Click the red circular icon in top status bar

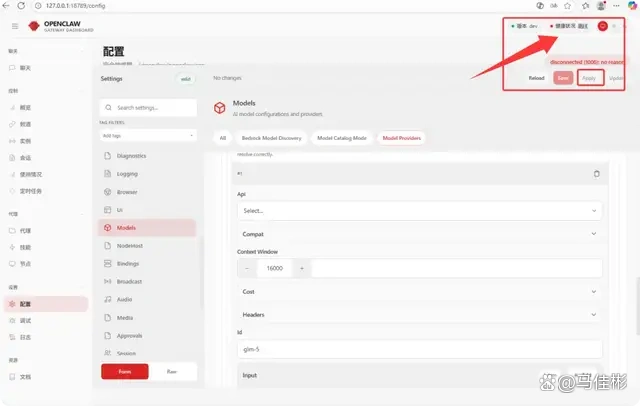tap(602, 25)
